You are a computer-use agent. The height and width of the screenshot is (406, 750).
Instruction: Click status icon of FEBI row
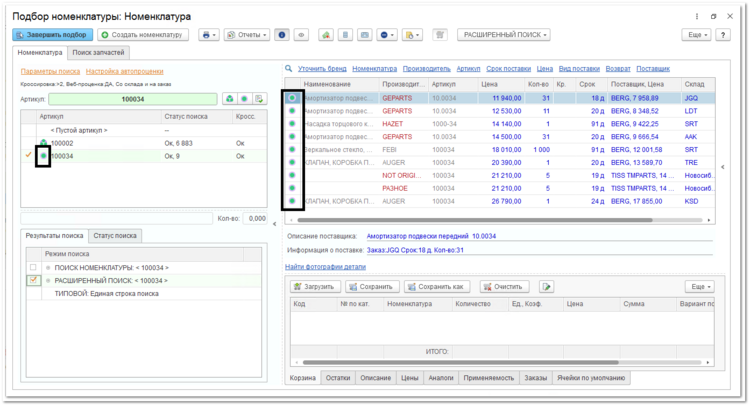click(292, 149)
